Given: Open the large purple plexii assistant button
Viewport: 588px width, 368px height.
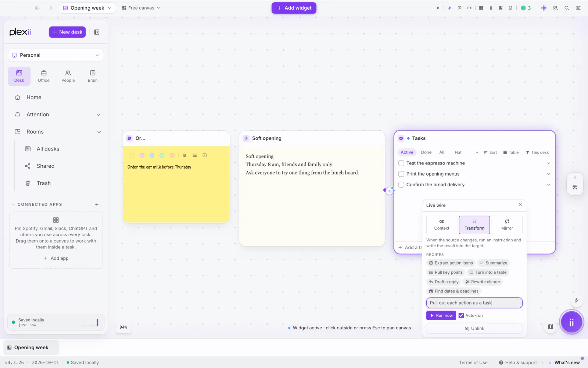Looking at the screenshot, I should [571, 322].
